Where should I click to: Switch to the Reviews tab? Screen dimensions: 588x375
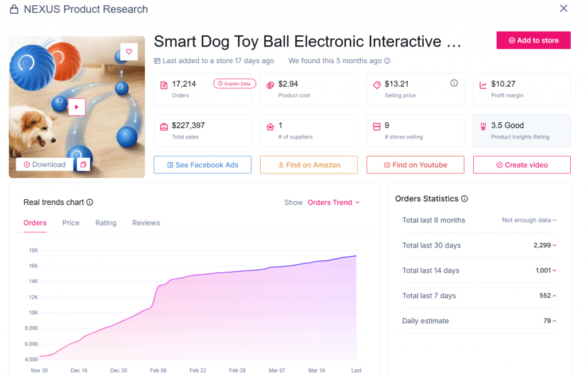tap(146, 223)
